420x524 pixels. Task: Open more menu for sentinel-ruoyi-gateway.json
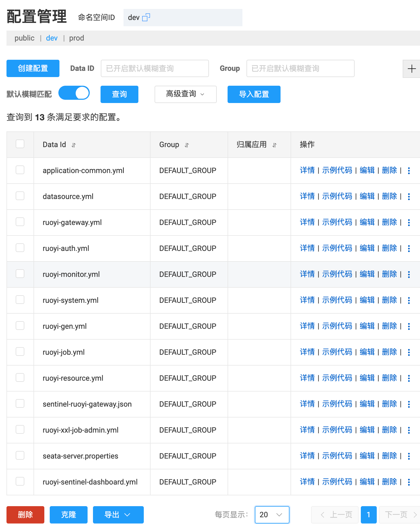click(409, 404)
